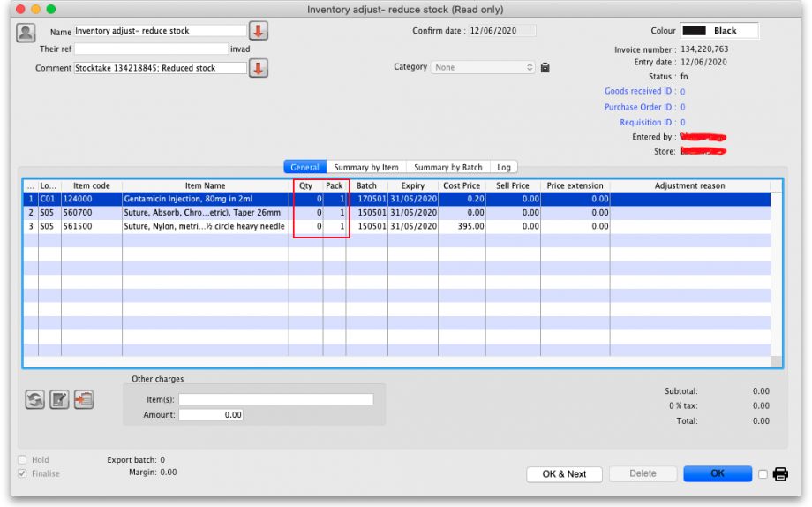Image resolution: width=812 pixels, height=507 pixels.
Task: Tick the print checkbox beside the printer icon
Action: [x=763, y=474]
